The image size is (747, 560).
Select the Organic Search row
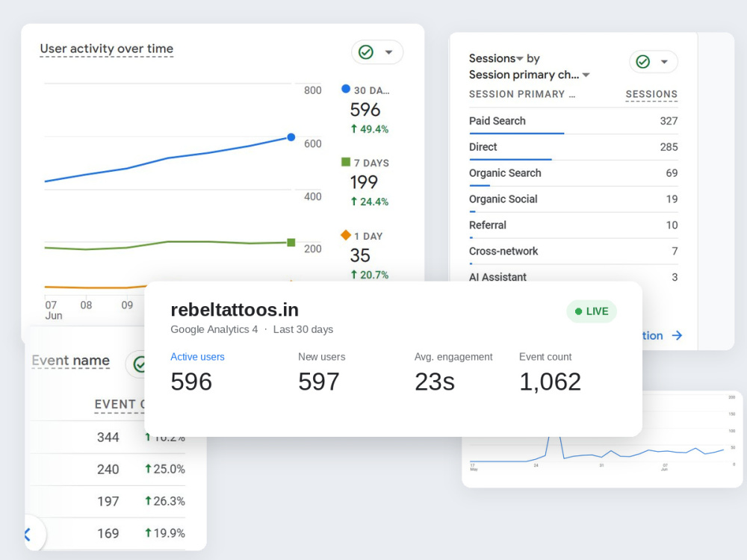click(x=573, y=173)
